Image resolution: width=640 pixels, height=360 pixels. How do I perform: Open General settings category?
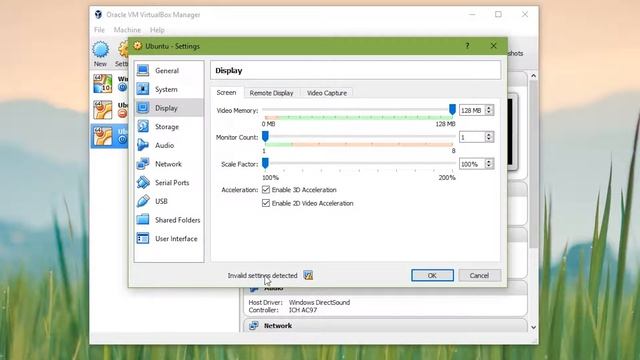pos(169,71)
